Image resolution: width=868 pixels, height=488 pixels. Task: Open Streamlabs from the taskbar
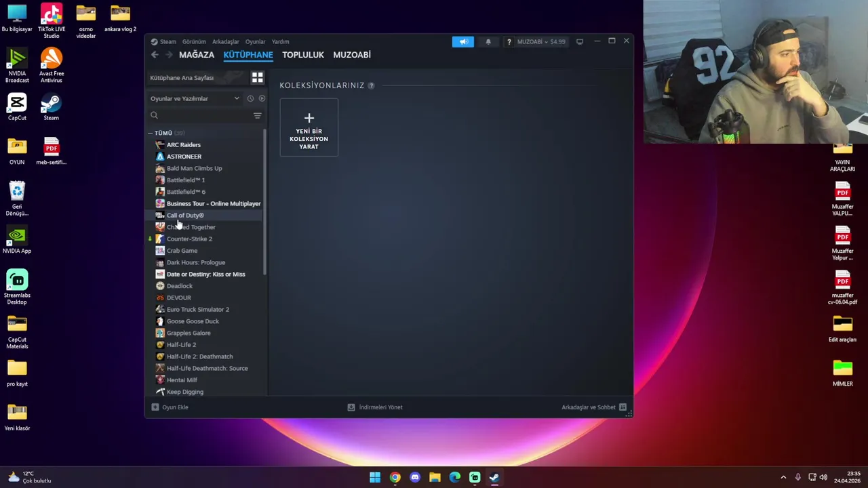point(475,477)
